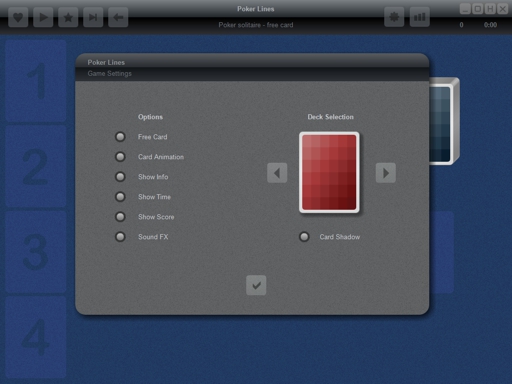Click the heart favorites icon in toolbar
This screenshot has height=384, width=512.
[18, 17]
